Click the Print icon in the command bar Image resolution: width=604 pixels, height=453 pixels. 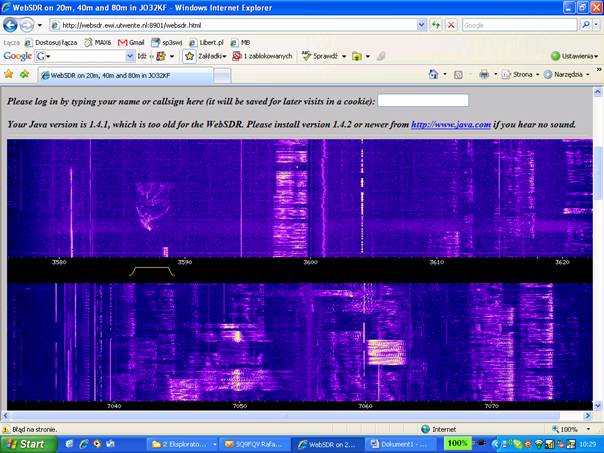click(x=484, y=74)
